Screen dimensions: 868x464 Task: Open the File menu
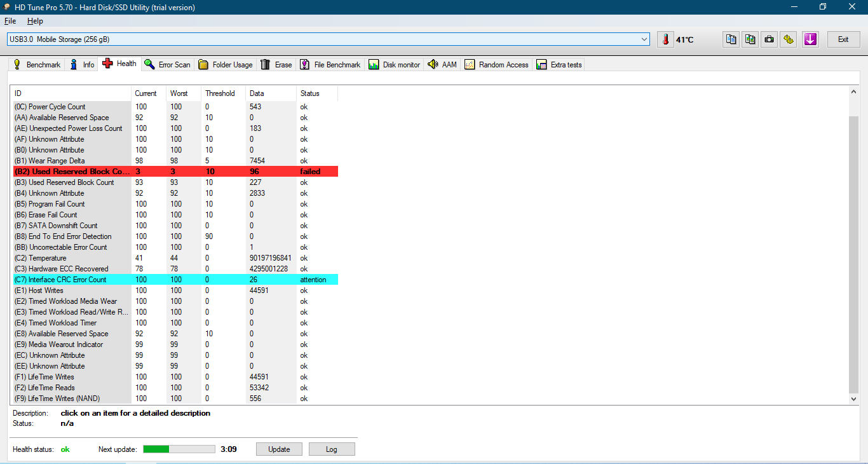coord(10,21)
